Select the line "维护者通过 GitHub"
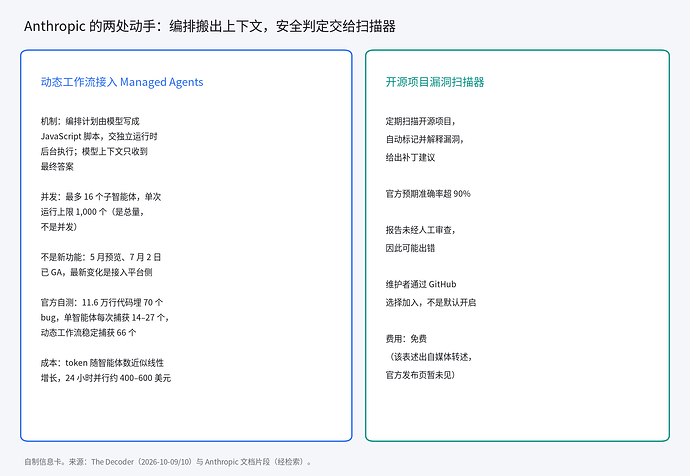Screen dimensions: 690x476 pos(421,285)
